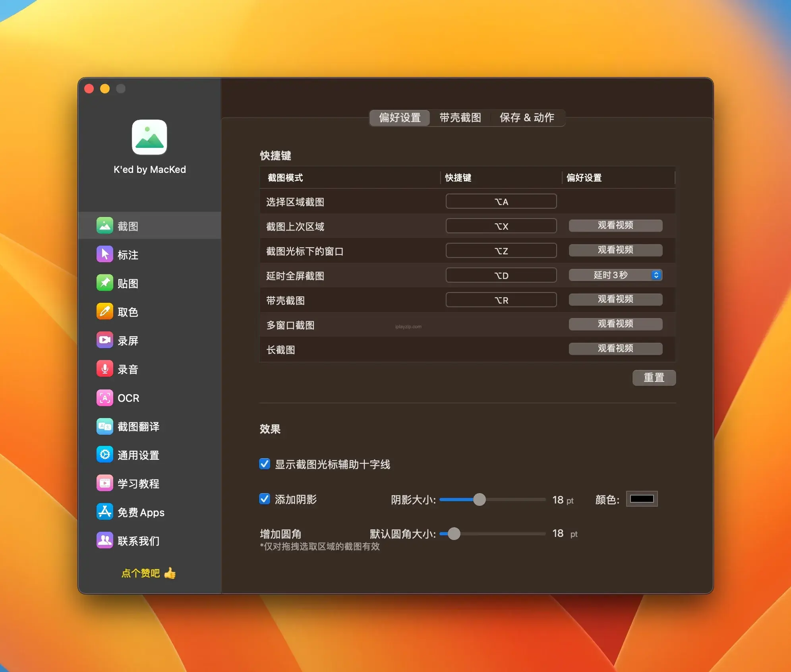The image size is (791, 672).
Task: Click the app logo above K'ed by MacKed
Action: (149, 137)
